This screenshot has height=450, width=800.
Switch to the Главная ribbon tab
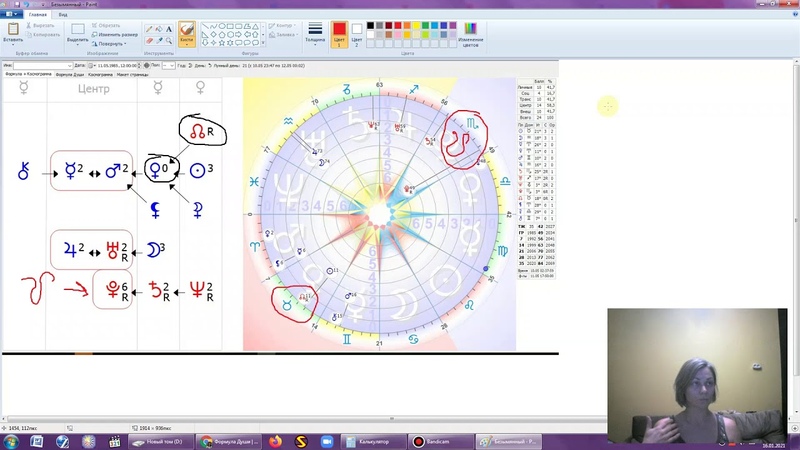point(37,14)
